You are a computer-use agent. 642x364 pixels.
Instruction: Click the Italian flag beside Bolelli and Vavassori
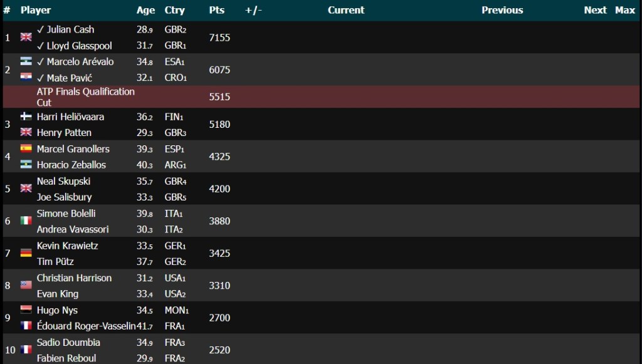(26, 221)
